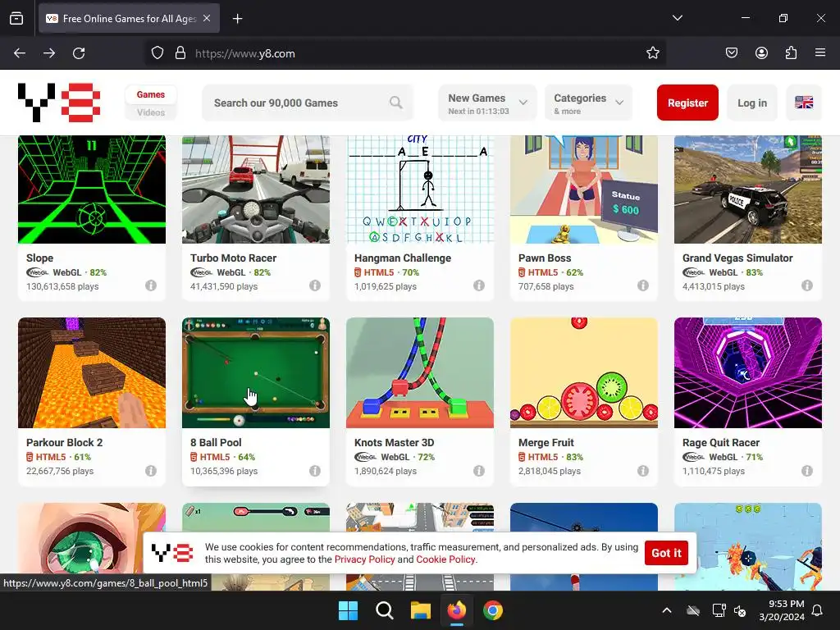840x630 pixels.
Task: Click the Search our 90,000 Games field
Action: tap(308, 103)
